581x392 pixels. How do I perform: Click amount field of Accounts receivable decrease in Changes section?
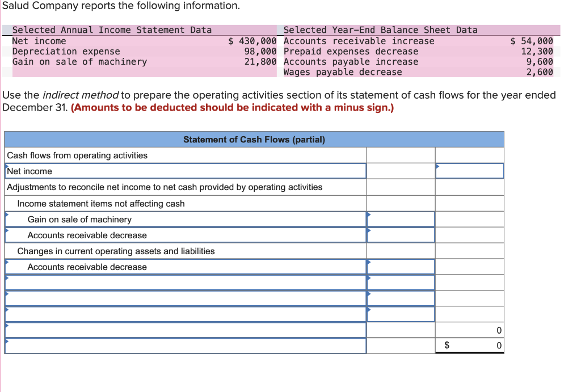tap(401, 267)
